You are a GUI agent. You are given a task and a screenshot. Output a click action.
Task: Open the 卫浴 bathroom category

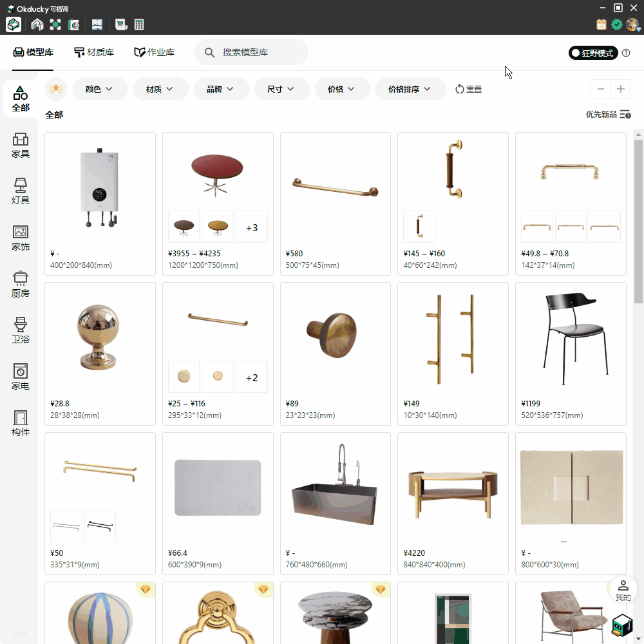[21, 330]
